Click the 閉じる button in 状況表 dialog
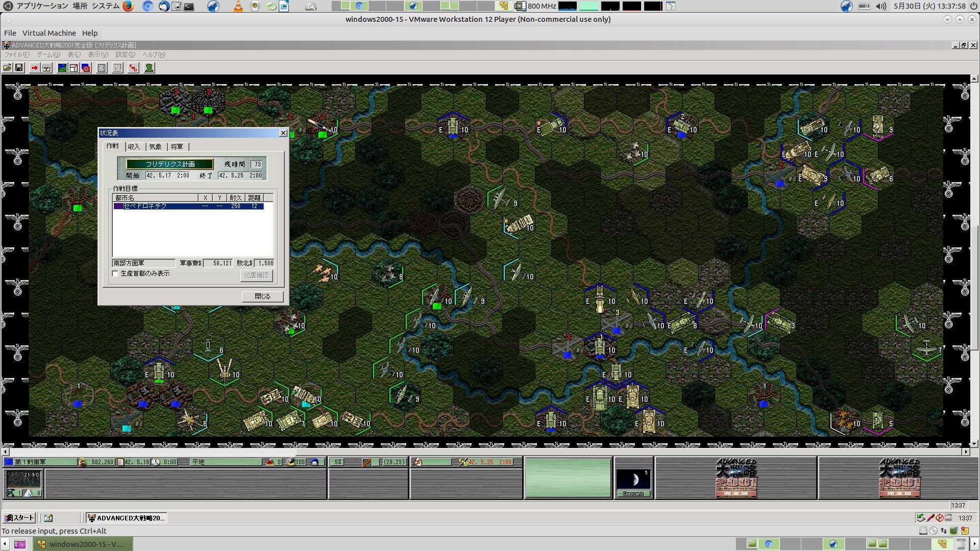Screen dimensions: 980x551 262,296
